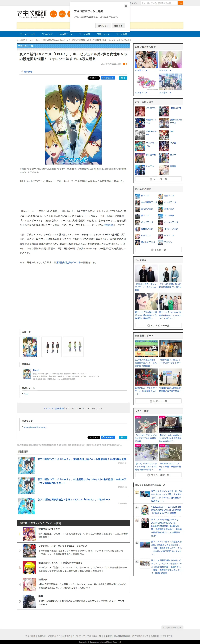Click the orange comment bubble icon
Viewport: 200px width, 644px height.
pyautogui.click(x=124, y=64)
